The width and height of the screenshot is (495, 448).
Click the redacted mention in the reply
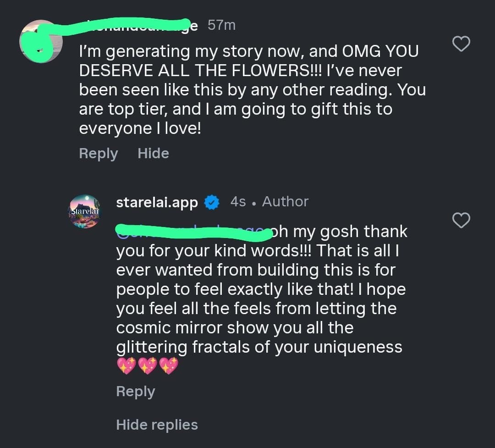point(192,231)
